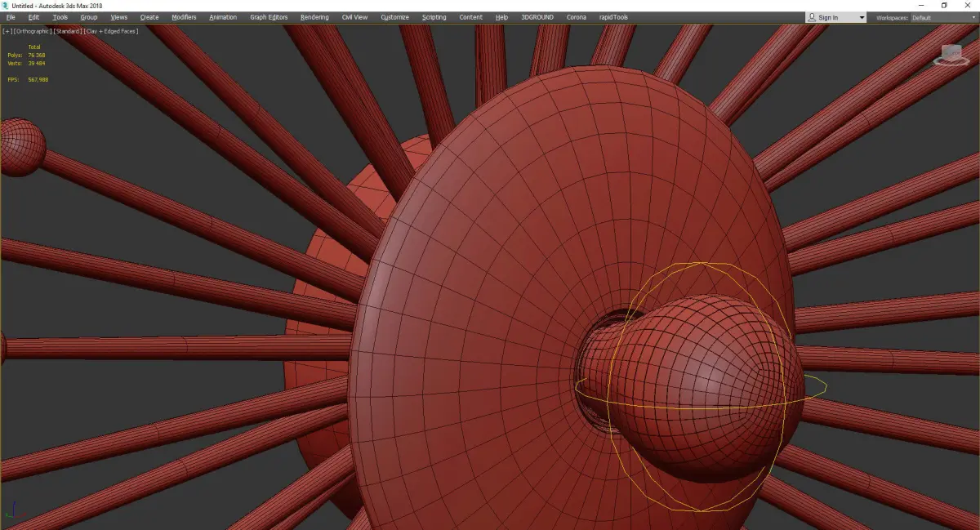Open the Graph Editors menu
The width and height of the screenshot is (980, 530).
point(269,17)
